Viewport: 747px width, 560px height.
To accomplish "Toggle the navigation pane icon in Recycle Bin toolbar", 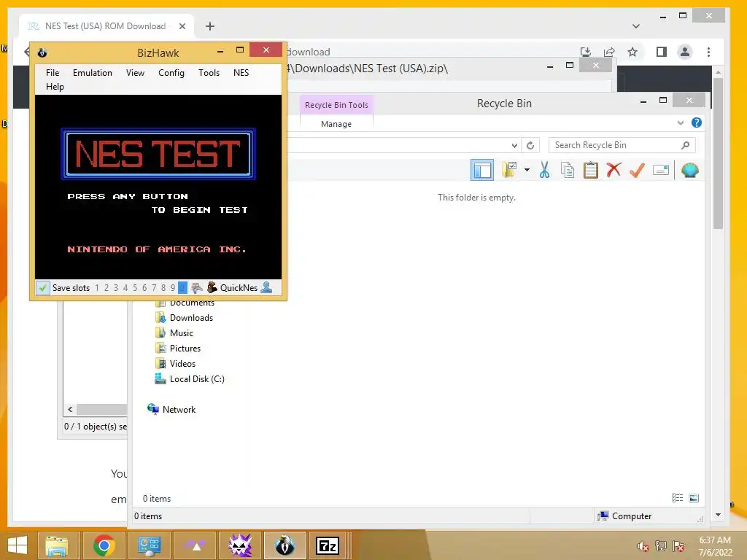I will click(482, 170).
